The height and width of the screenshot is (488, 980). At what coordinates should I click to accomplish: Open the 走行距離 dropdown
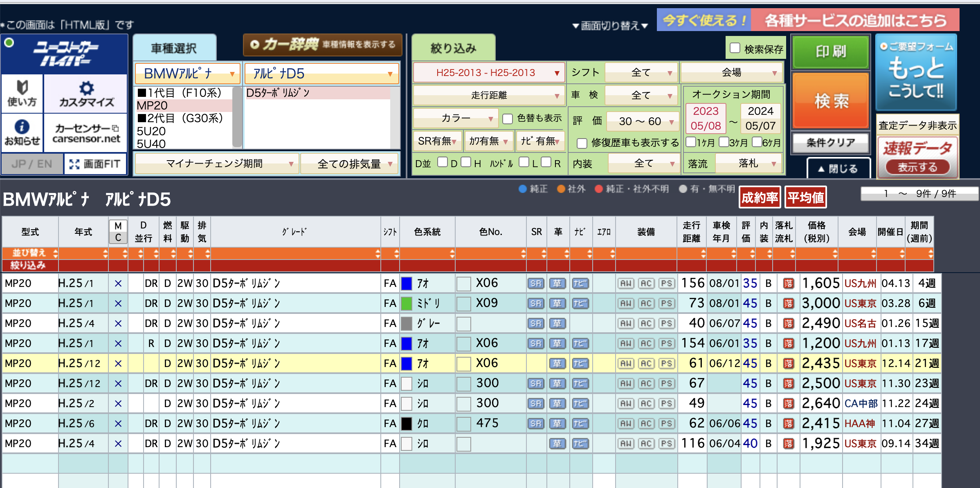tap(489, 95)
